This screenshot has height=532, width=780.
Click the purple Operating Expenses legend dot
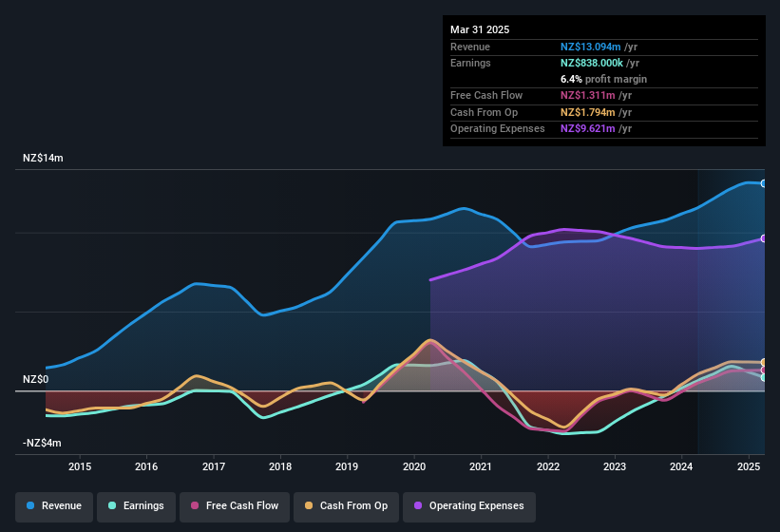[418, 505]
